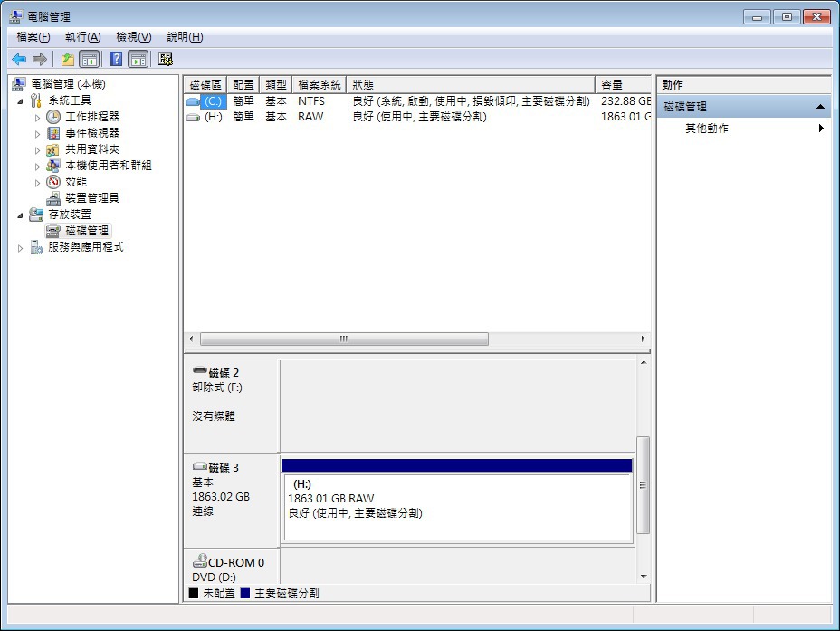
Task: Click the Back arrow toolbar icon
Action: 19,59
